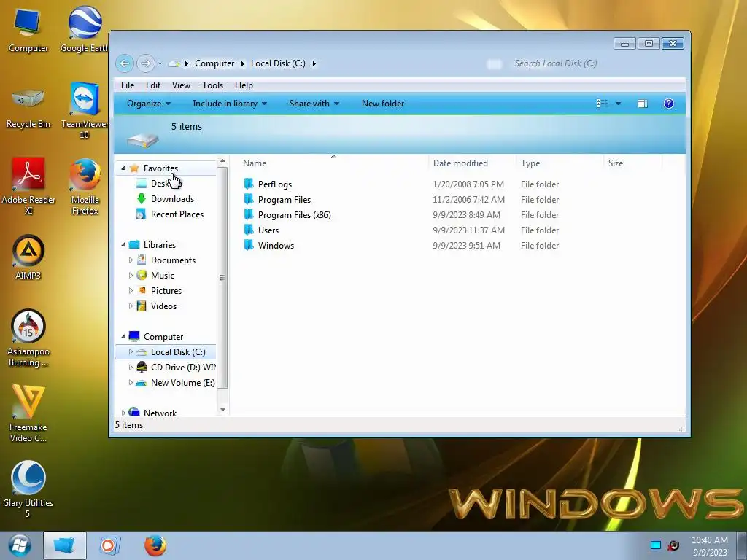Select the TeamViewer 10 desktop icon

coord(85,111)
